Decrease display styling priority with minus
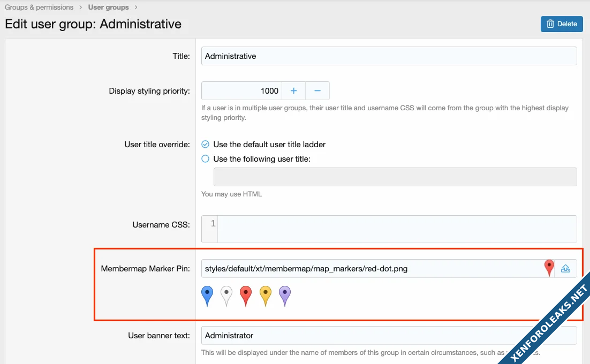Viewport: 590px width, 364px height. pos(317,91)
